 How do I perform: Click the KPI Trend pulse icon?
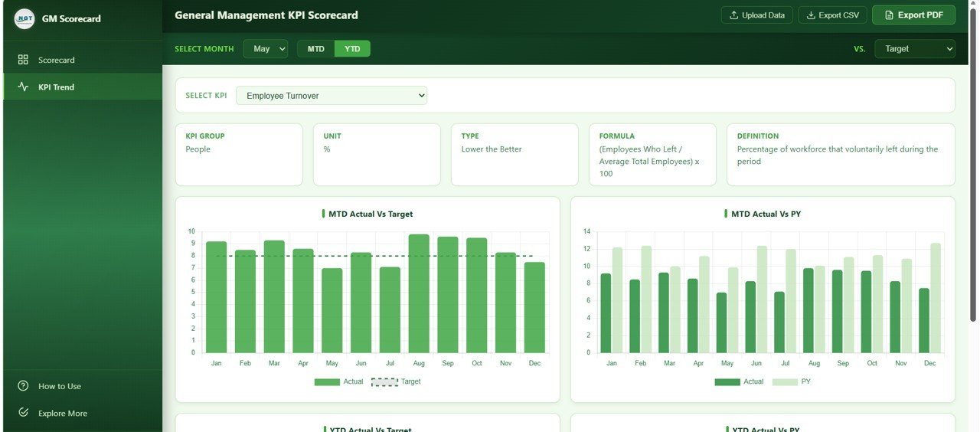point(23,87)
